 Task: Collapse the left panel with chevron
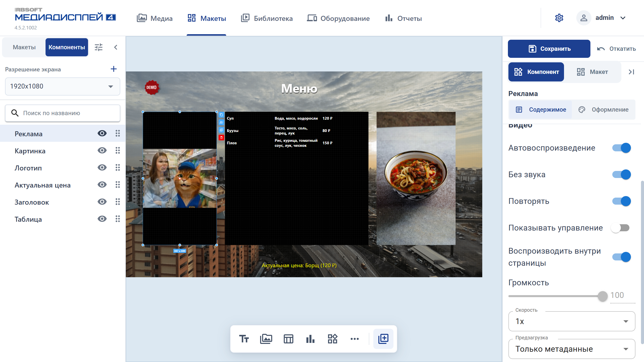click(x=116, y=47)
